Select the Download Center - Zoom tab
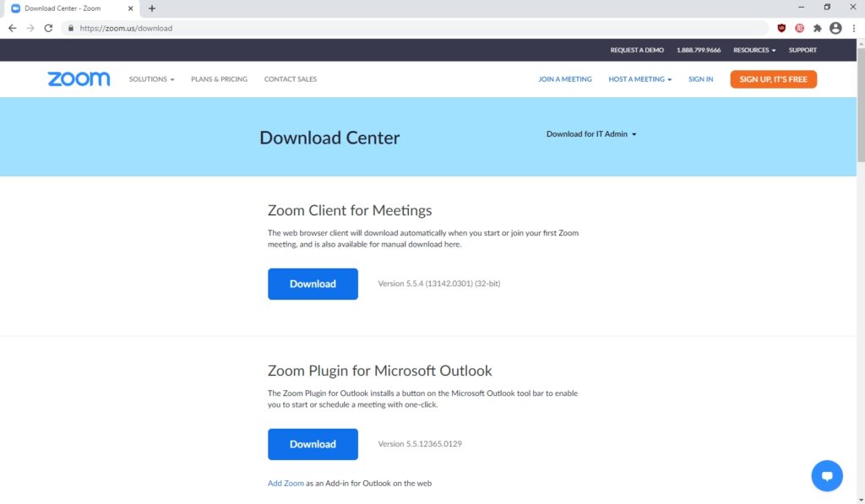The height and width of the screenshot is (504, 865). (x=70, y=8)
